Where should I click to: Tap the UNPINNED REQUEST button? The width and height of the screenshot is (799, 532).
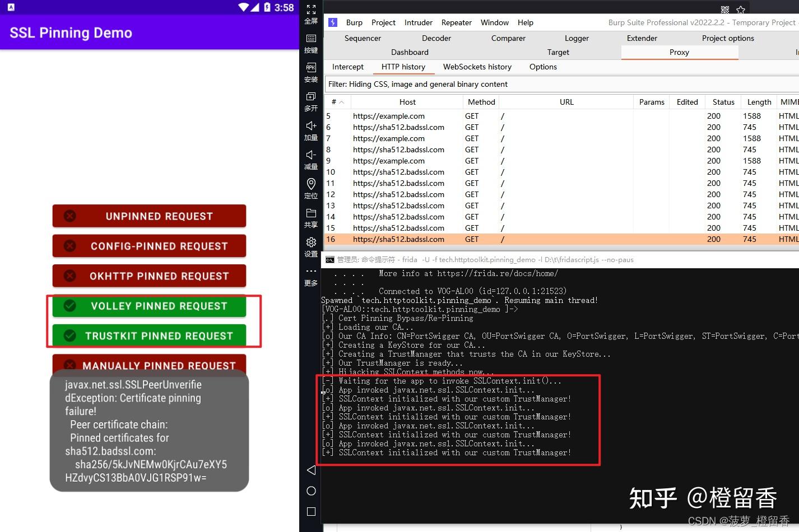(149, 216)
